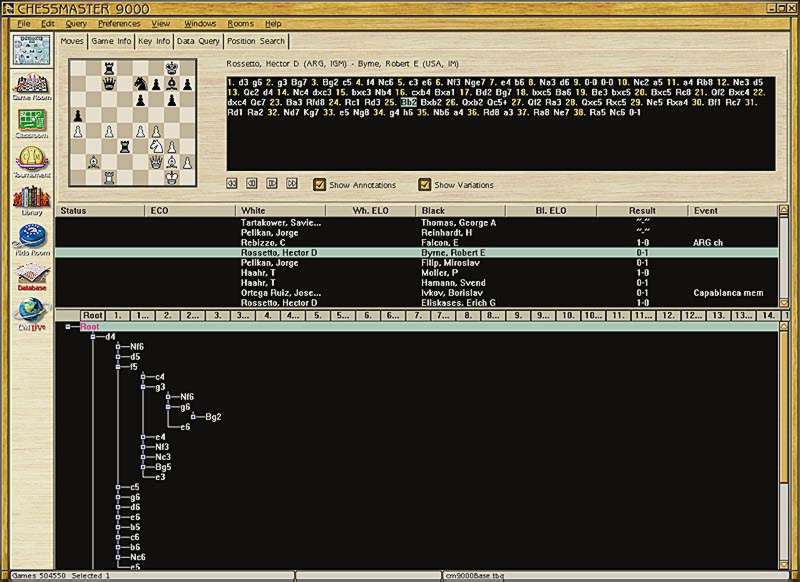Expand the Bg5 node in the tree
The height and width of the screenshot is (582, 800).
click(143, 467)
